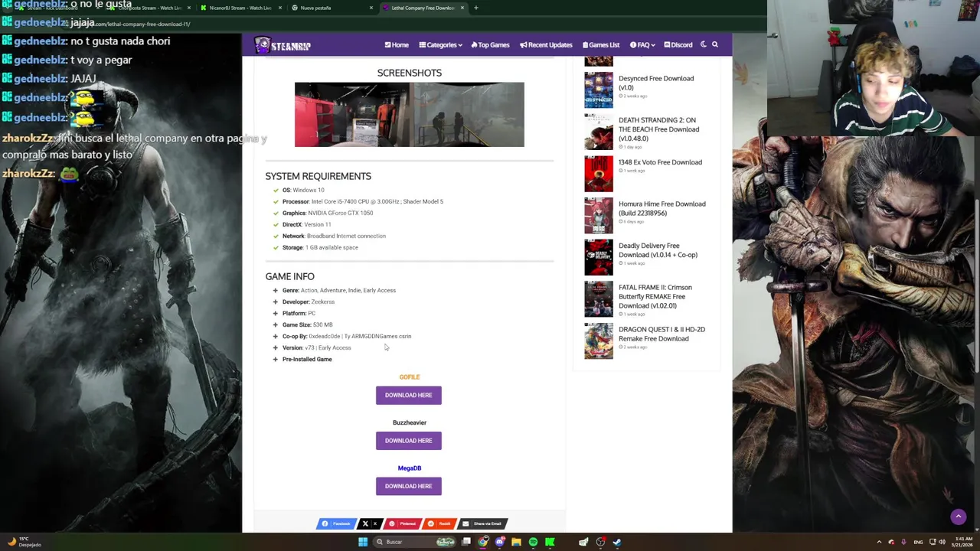Click Desynced game cover thumbnail

click(599, 90)
